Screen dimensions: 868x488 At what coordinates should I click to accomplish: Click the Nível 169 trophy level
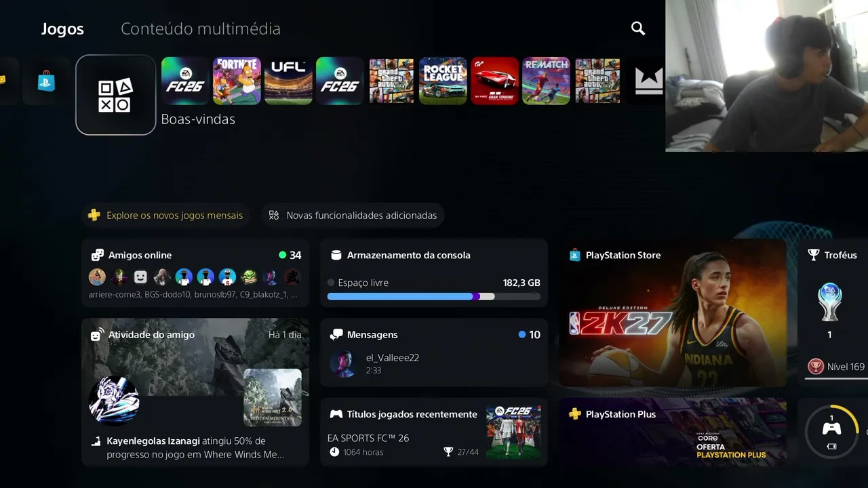coord(837,367)
